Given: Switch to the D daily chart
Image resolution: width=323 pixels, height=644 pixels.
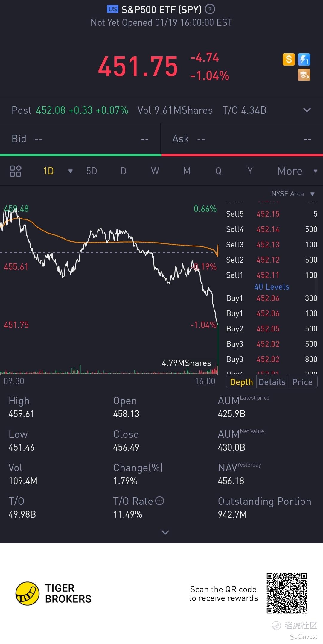Looking at the screenshot, I should point(123,171).
